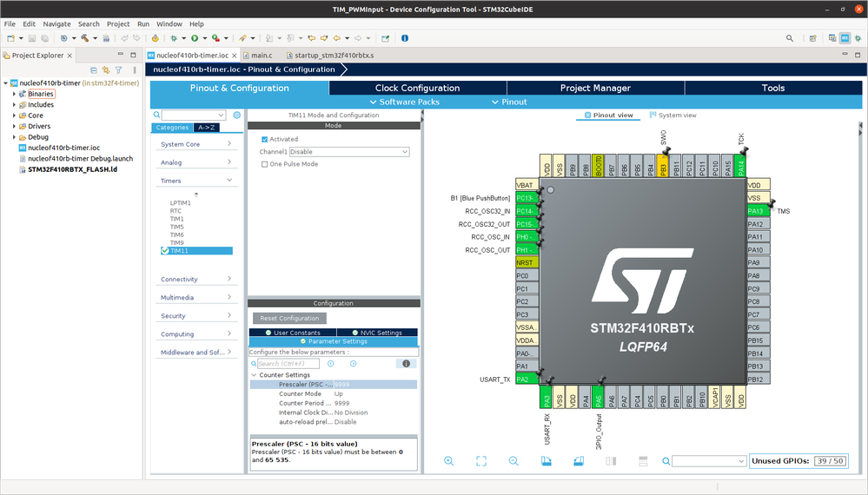Switch to the Tools tab
This screenshot has height=495, width=868.
(773, 88)
